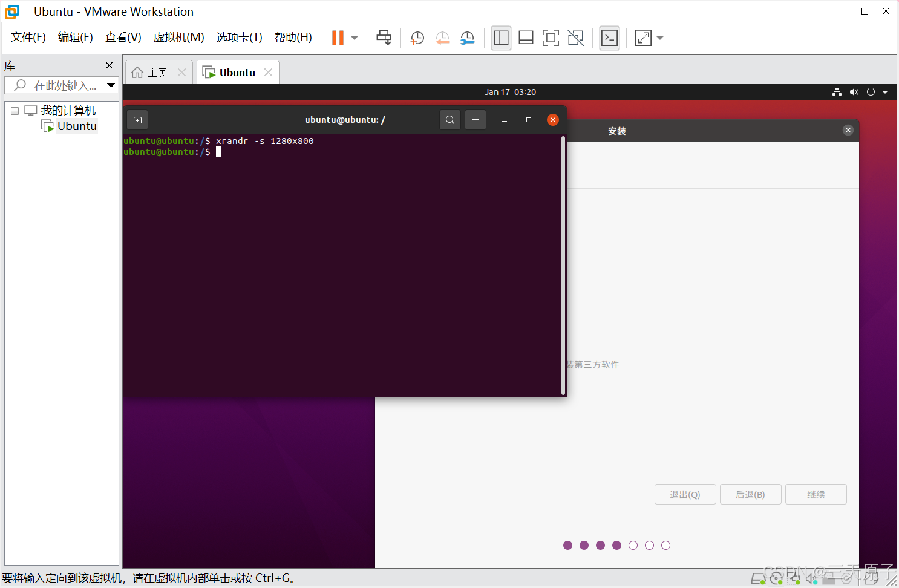
Task: Open the stretch display dropdown arrow
Action: click(x=659, y=38)
